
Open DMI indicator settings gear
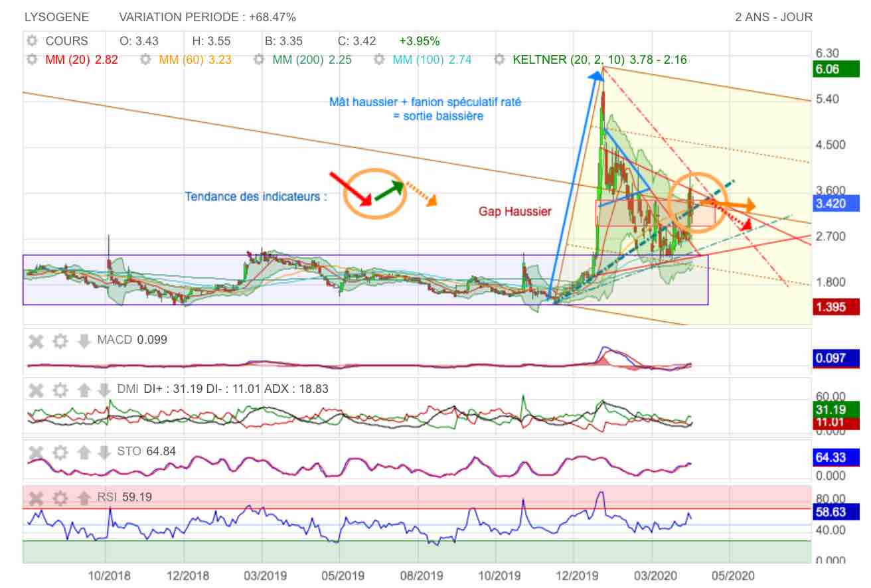(60, 390)
